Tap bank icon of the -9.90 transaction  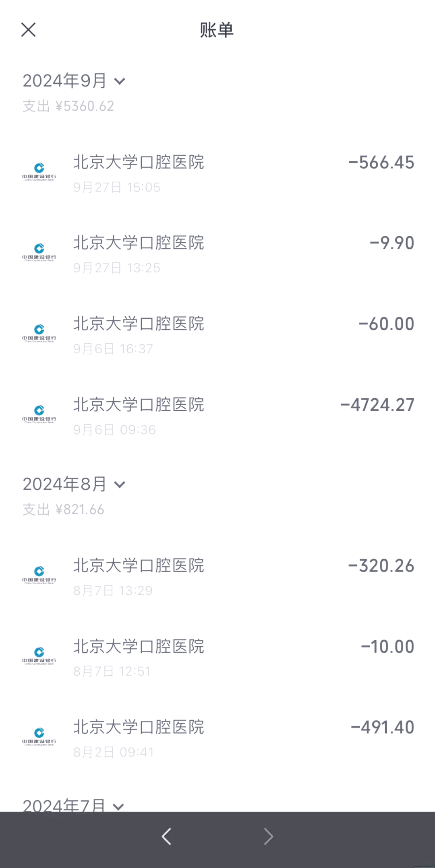tap(39, 252)
